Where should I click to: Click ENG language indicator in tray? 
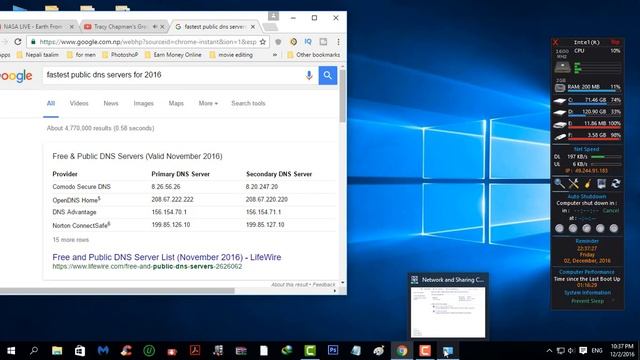click(597, 351)
